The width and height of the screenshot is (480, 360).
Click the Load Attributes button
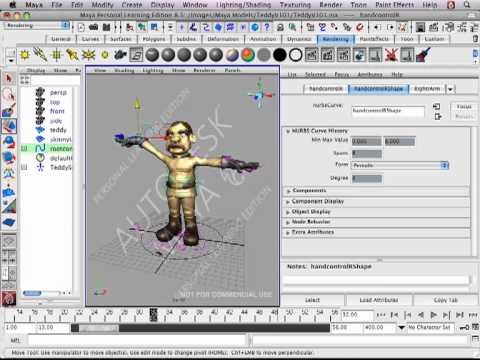point(379,300)
